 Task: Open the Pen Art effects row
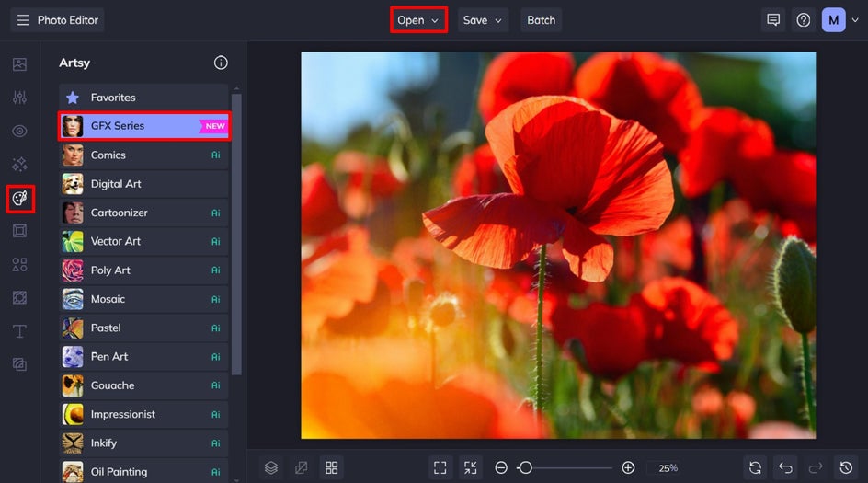[x=144, y=357]
